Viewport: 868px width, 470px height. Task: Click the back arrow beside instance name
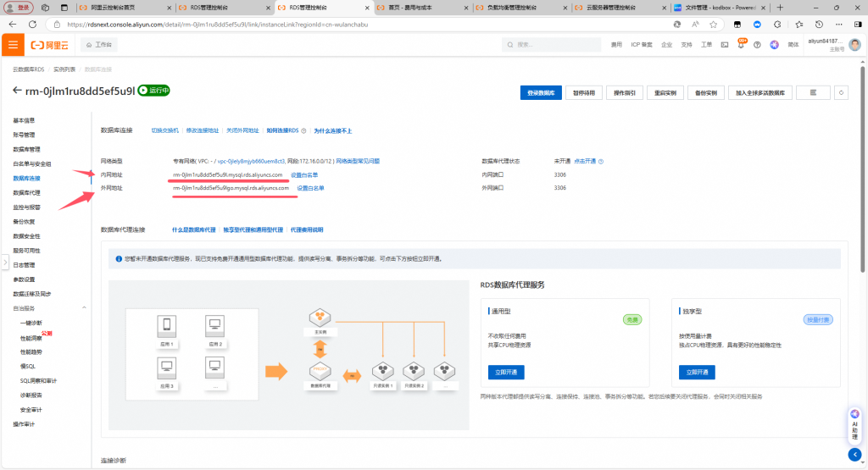(17, 91)
